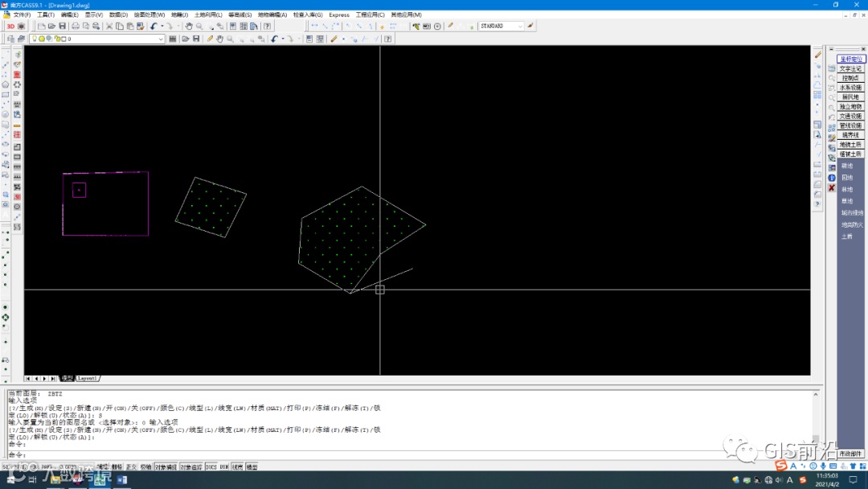Toggle polar tracking (极轴) in status bar
The height and width of the screenshot is (489, 868).
click(x=145, y=466)
